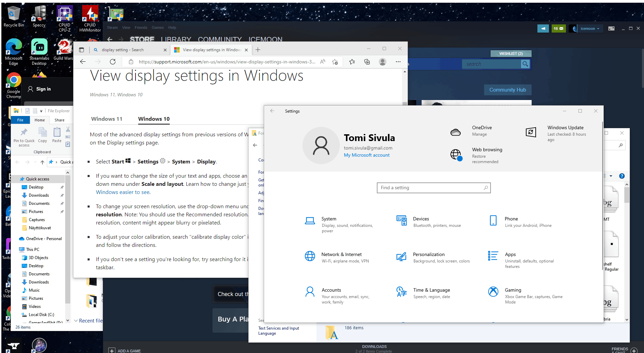
Task: Open Edge profile avatar icon
Action: (x=383, y=62)
